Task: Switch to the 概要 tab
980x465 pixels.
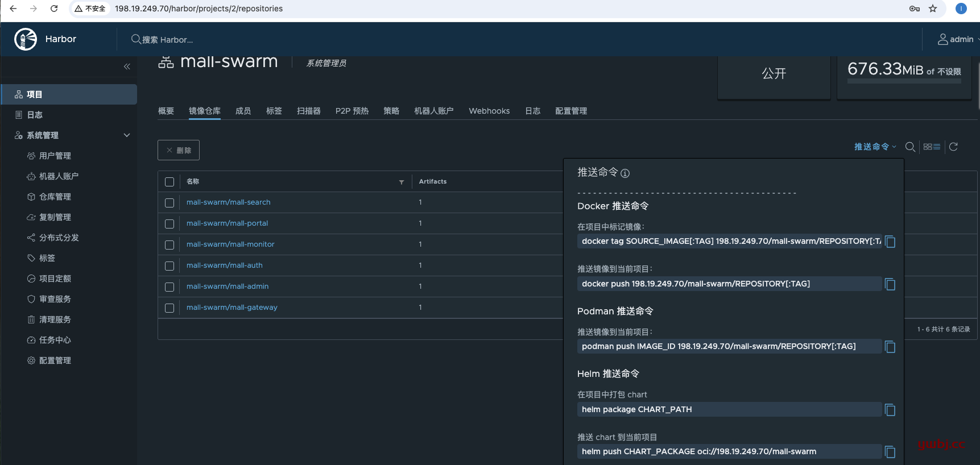Action: [x=166, y=111]
